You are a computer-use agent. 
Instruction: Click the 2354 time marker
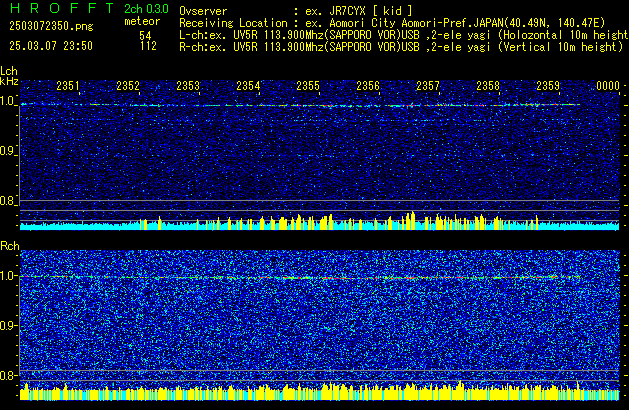(x=248, y=86)
